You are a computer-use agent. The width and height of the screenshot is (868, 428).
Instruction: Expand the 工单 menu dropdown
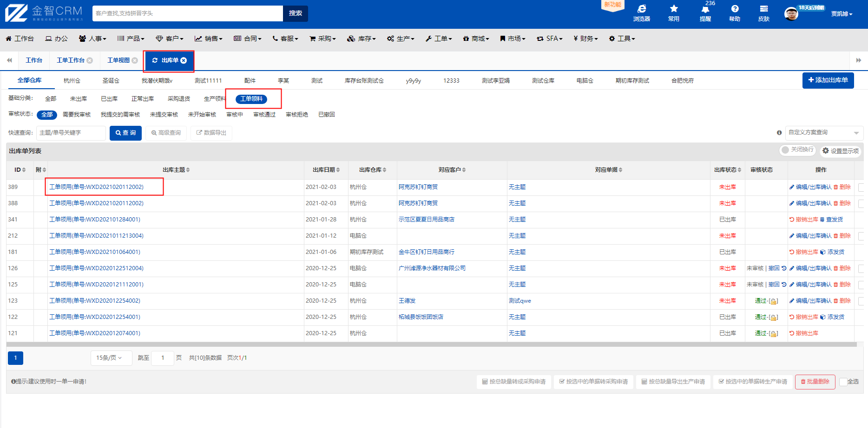coord(439,39)
